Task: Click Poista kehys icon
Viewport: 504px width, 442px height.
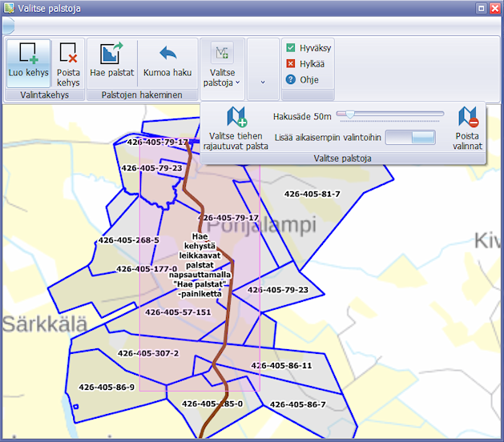Action: coord(68,62)
